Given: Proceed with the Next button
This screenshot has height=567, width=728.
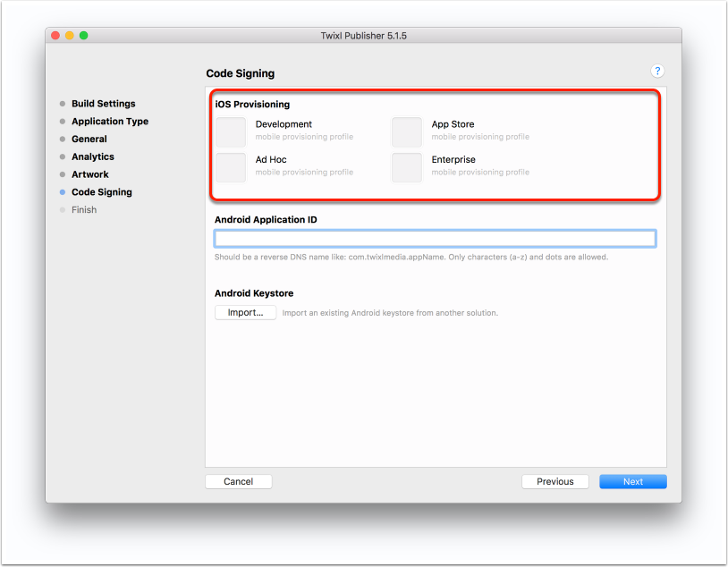Looking at the screenshot, I should [x=633, y=481].
